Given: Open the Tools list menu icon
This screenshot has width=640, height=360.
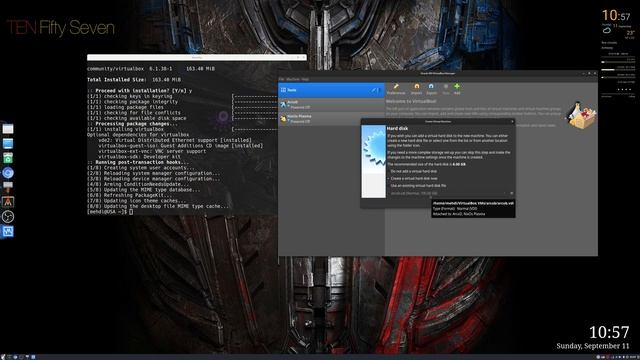Looking at the screenshot, I should click(x=378, y=90).
